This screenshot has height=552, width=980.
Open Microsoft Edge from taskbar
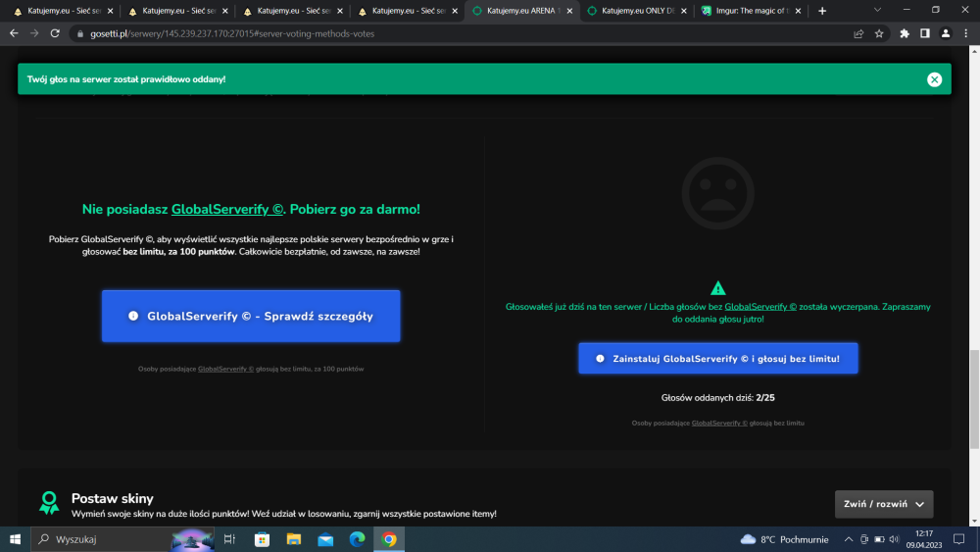tap(357, 539)
